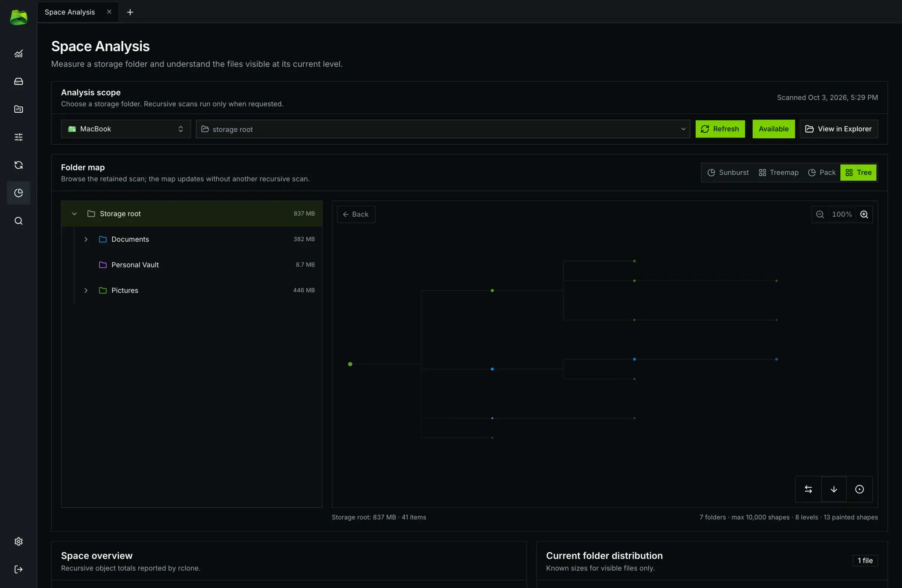Click the recenter target circle icon
The image size is (902, 588).
(860, 489)
